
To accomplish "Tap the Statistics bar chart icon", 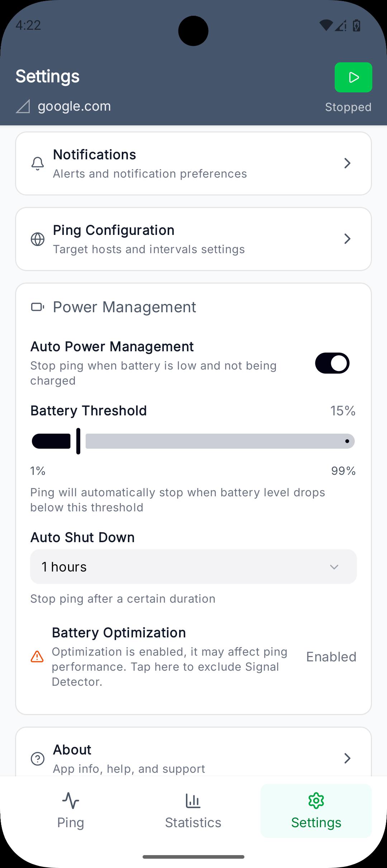I will click(x=193, y=801).
